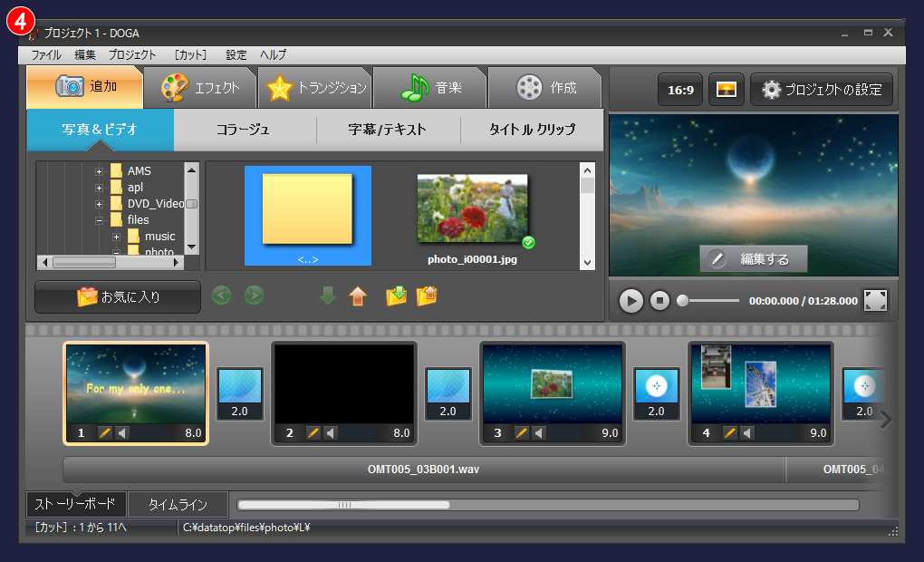Click the speaker icon on clip 1

click(122, 432)
